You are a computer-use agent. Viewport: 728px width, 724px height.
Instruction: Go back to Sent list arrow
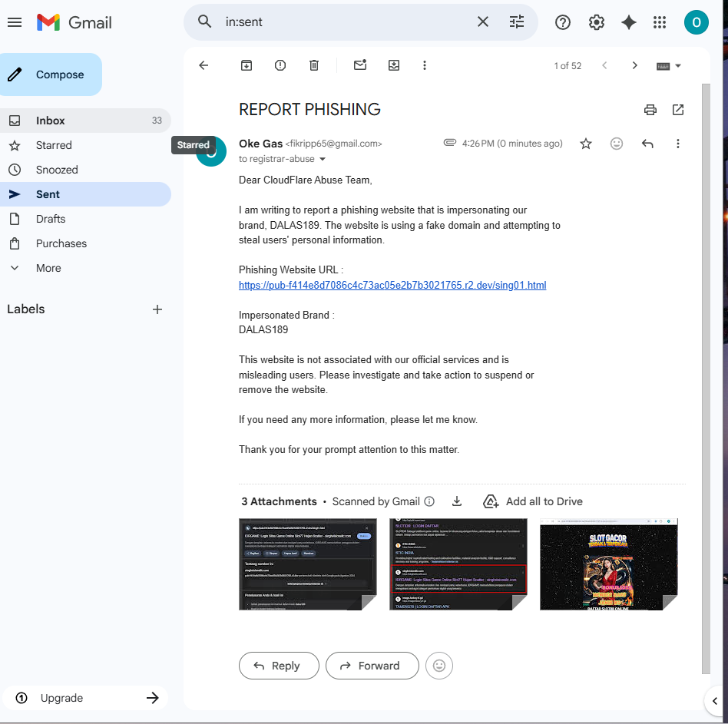click(204, 65)
